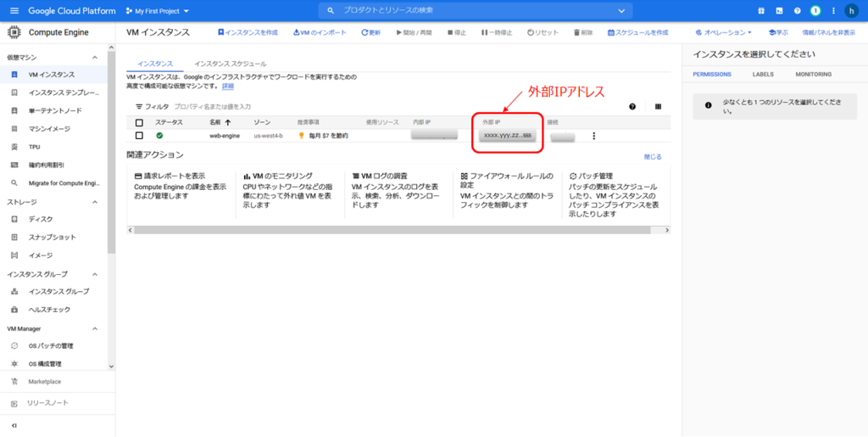
Task: Switch to the インスタンス スケジュール tab
Action: pyautogui.click(x=230, y=64)
